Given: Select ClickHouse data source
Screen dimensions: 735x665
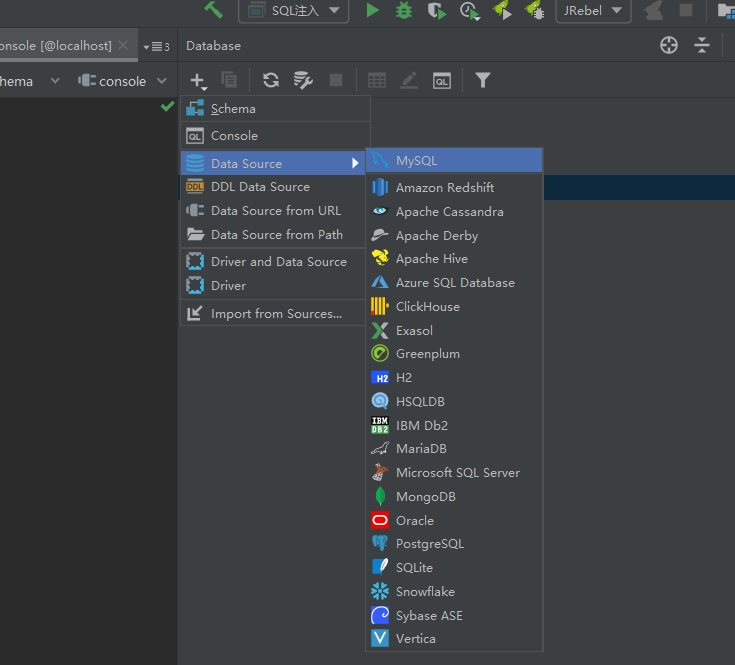Looking at the screenshot, I should pyautogui.click(x=454, y=306).
